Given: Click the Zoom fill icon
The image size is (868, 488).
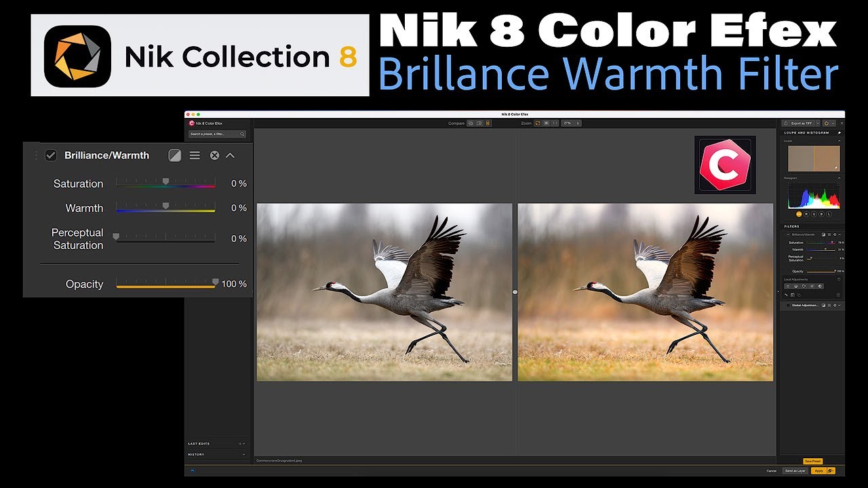Looking at the screenshot, I should tap(546, 123).
